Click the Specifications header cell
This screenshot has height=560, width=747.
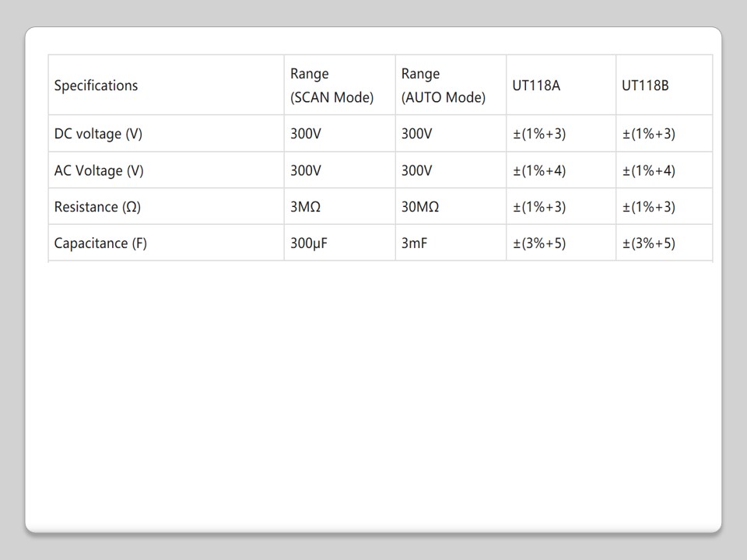96,86
